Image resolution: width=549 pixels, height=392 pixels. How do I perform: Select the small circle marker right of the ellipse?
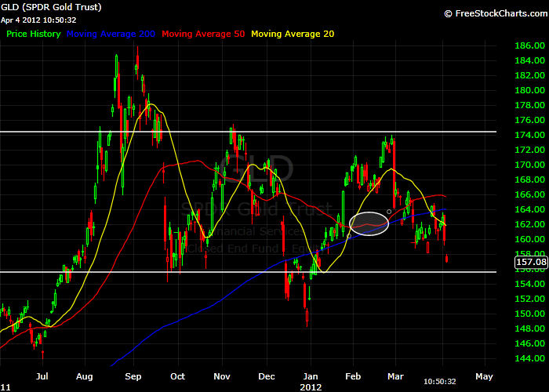coord(390,212)
